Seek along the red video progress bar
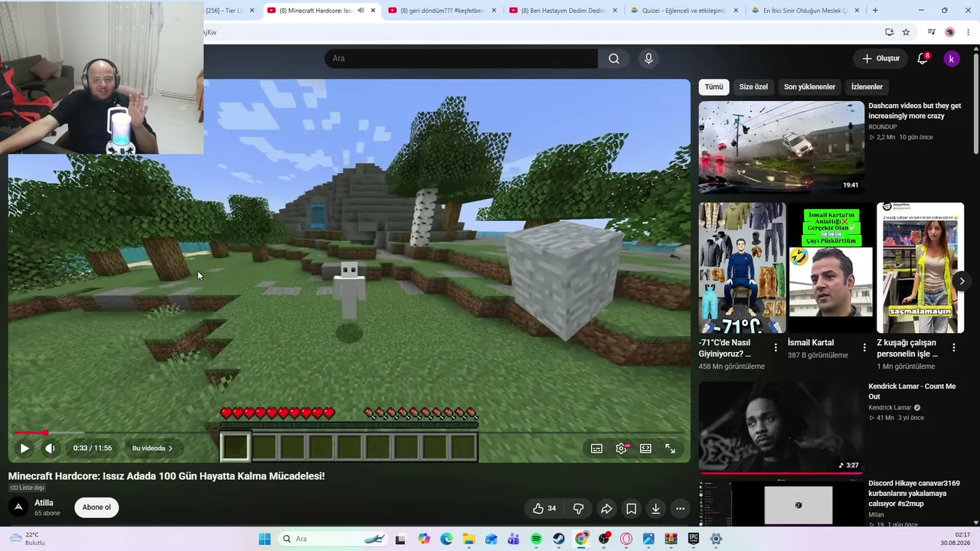The width and height of the screenshot is (980, 551). coord(349,433)
